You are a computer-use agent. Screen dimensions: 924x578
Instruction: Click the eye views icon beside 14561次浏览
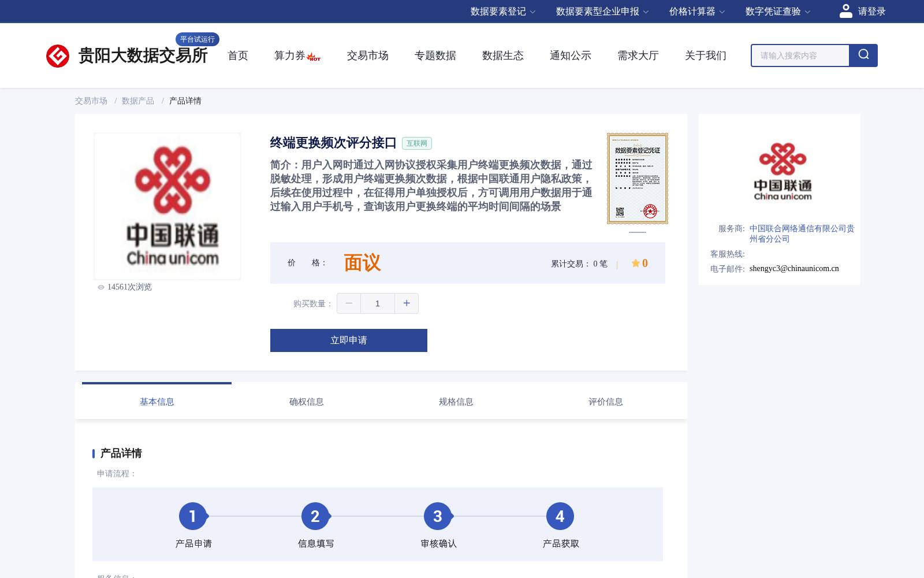pos(101,287)
